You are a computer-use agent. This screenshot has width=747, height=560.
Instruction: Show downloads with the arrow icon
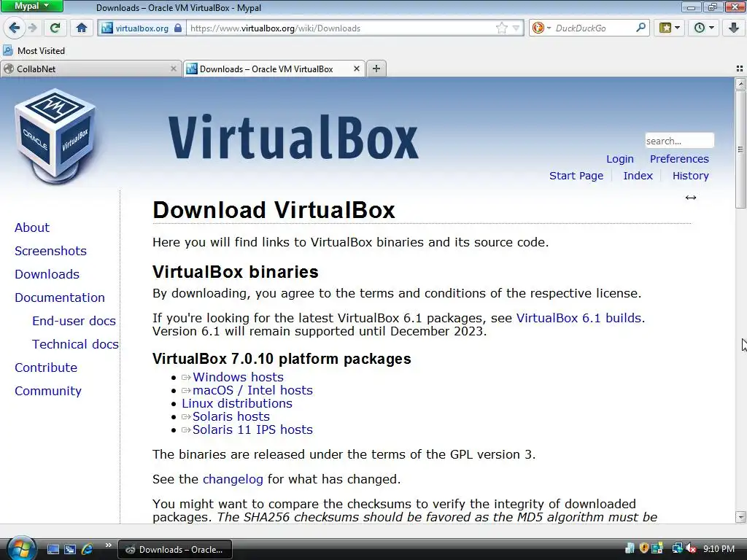tap(734, 28)
